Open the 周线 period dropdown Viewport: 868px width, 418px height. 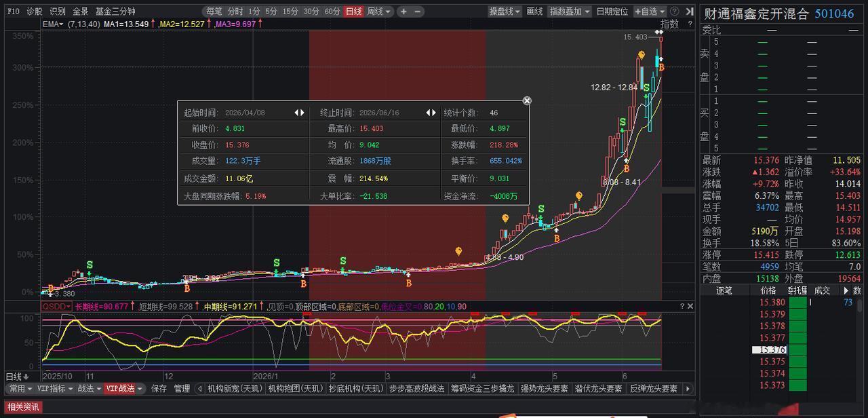[x=379, y=12]
